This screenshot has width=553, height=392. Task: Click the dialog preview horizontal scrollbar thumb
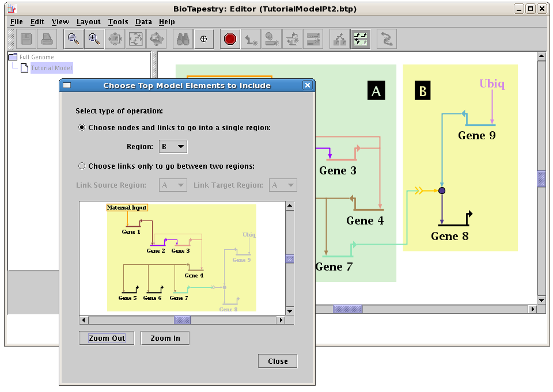183,320
